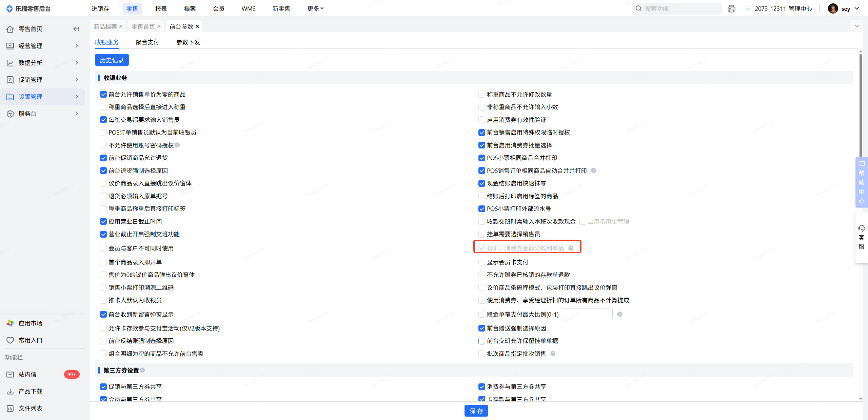Enable 称重商品不允许修改数量 checkbox
868x420 pixels.
[481, 94]
